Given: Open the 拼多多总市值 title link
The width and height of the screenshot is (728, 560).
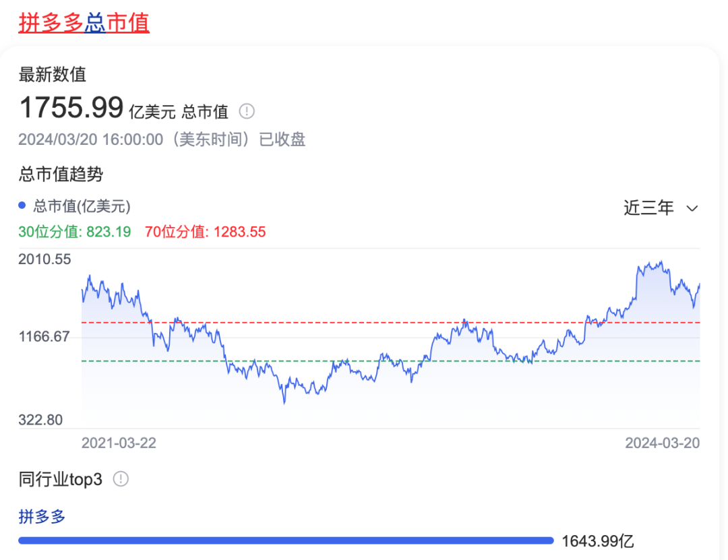Looking at the screenshot, I should pyautogui.click(x=84, y=23).
